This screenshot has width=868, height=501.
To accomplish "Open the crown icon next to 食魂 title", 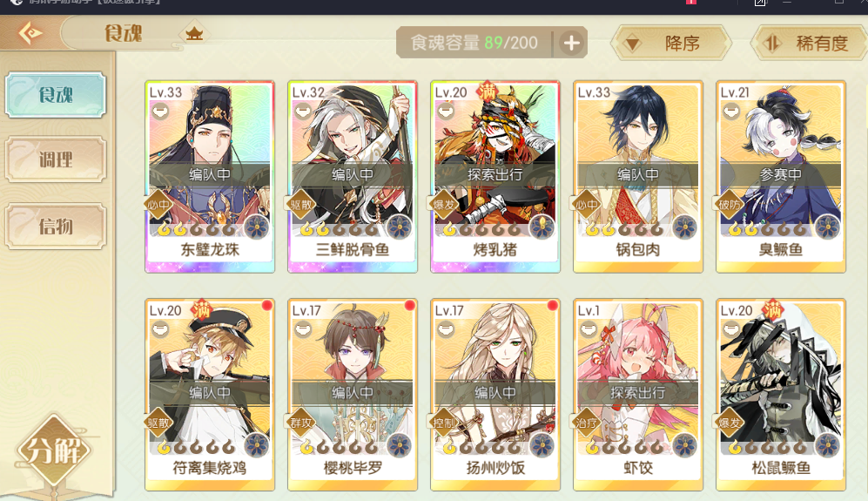I will (x=194, y=34).
